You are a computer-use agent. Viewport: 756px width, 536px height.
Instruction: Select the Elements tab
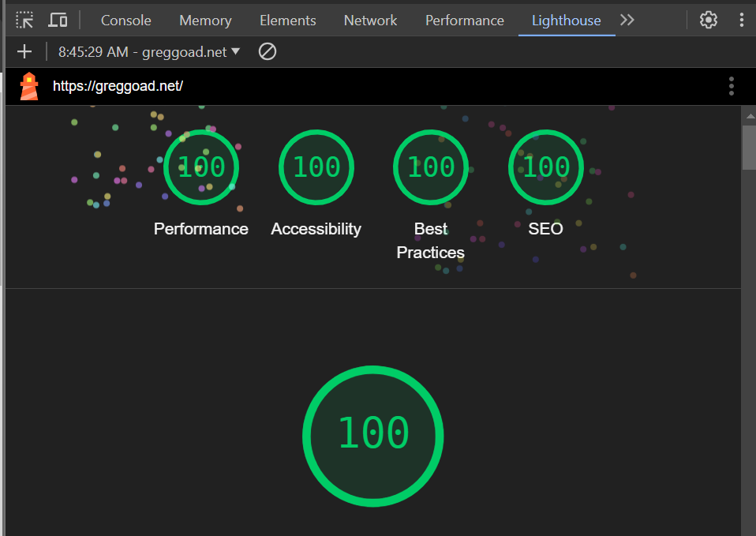(287, 20)
